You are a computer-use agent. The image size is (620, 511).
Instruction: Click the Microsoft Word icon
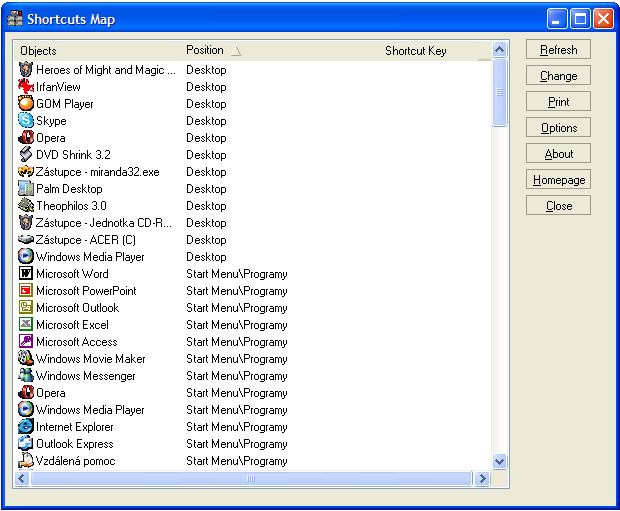click(x=26, y=274)
